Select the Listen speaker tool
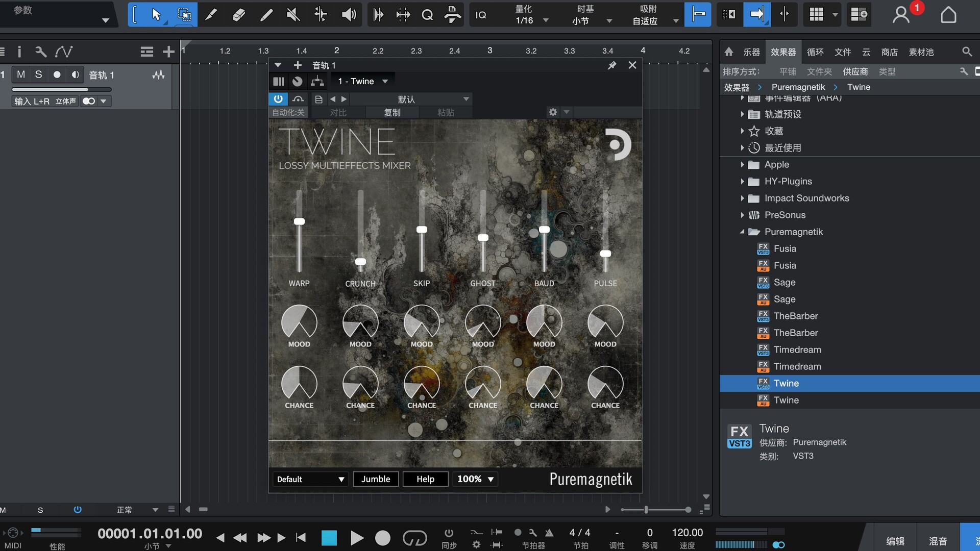This screenshot has height=551, width=980. point(348,14)
